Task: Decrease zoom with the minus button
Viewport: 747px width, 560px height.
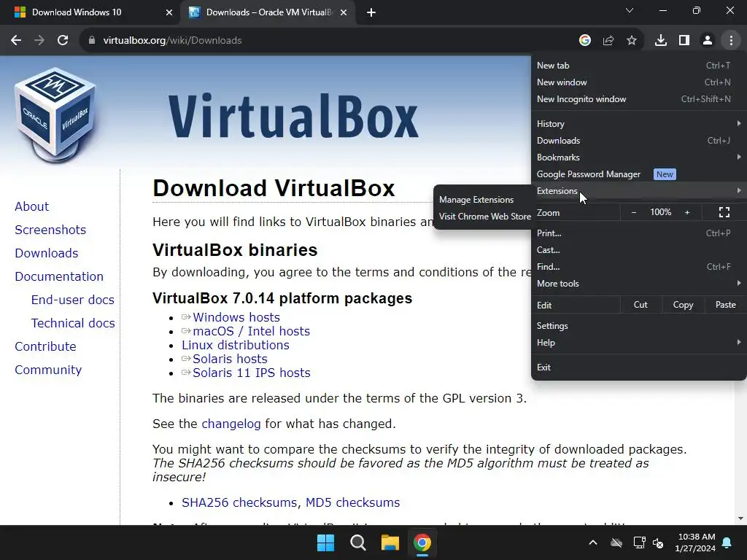Action: pos(634,212)
